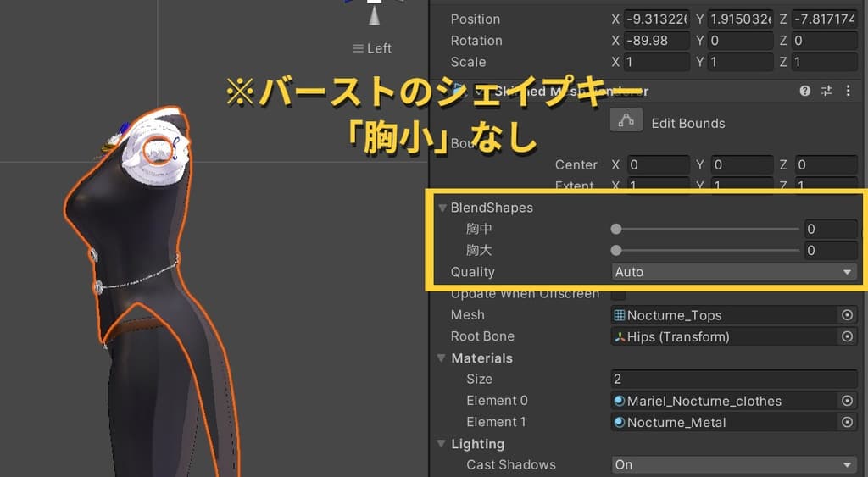Edit Bounds Center Z field

tap(826, 165)
